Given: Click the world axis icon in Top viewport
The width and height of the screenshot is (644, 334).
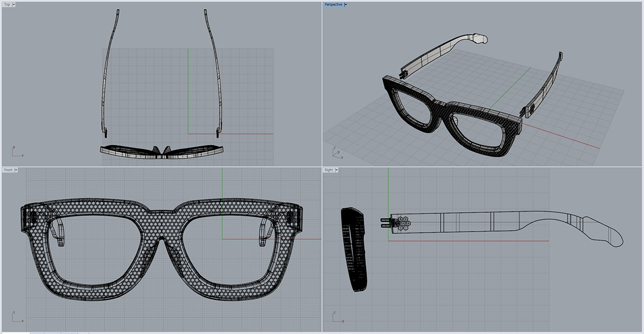Looking at the screenshot, I should click(17, 152).
